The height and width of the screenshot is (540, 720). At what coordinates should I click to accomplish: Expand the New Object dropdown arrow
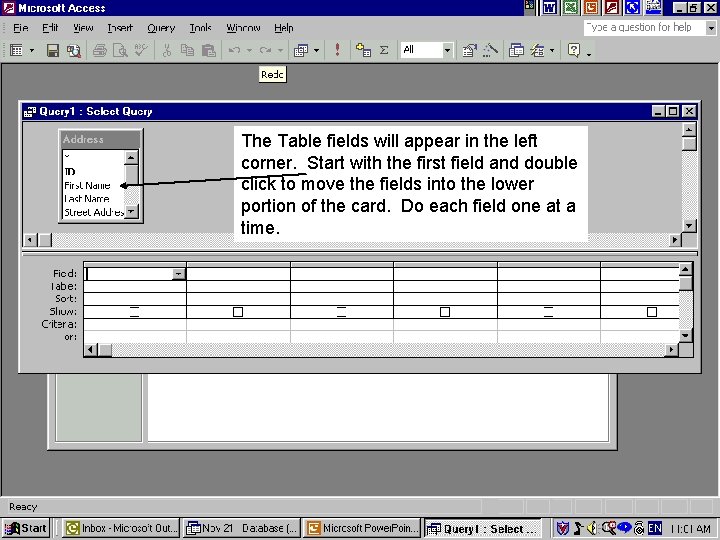(552, 50)
